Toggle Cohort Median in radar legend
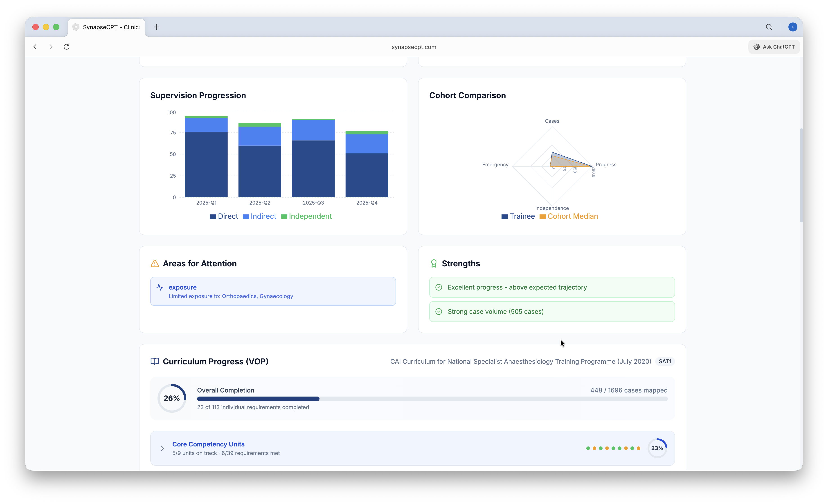828x504 pixels. click(x=569, y=216)
